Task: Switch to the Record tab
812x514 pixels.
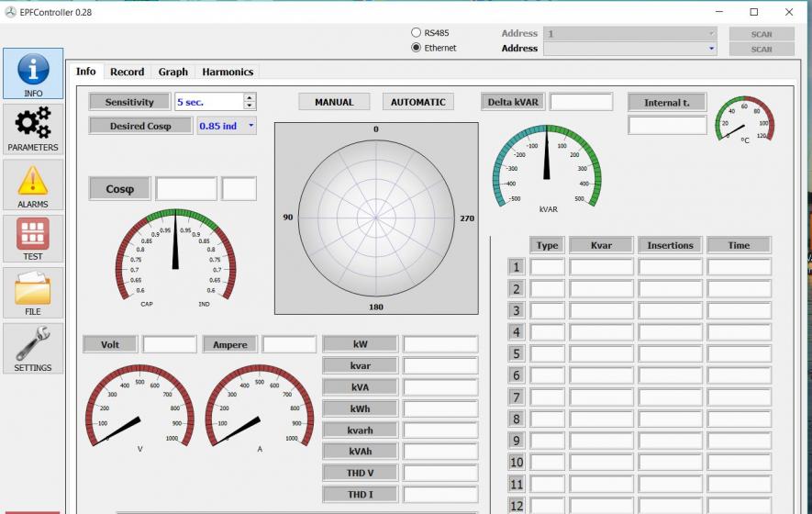Action: (x=127, y=72)
